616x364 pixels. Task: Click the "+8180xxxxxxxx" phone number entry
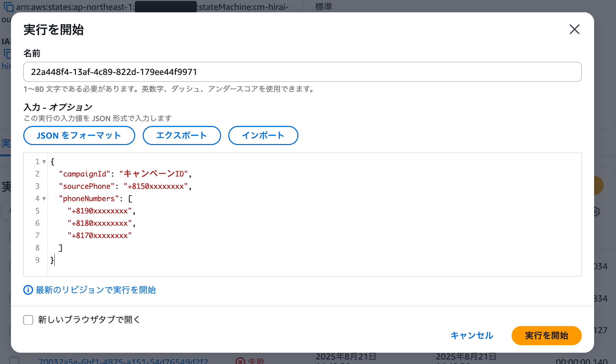click(x=100, y=223)
